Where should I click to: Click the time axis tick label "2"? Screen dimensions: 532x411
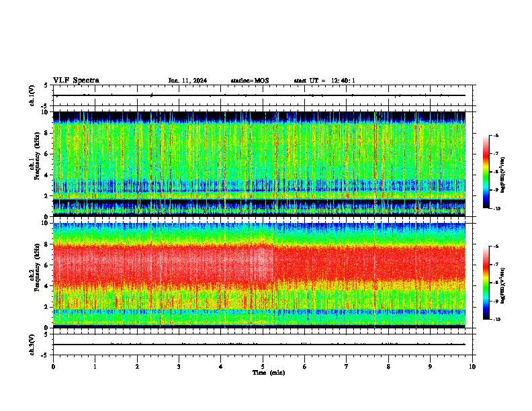click(137, 367)
